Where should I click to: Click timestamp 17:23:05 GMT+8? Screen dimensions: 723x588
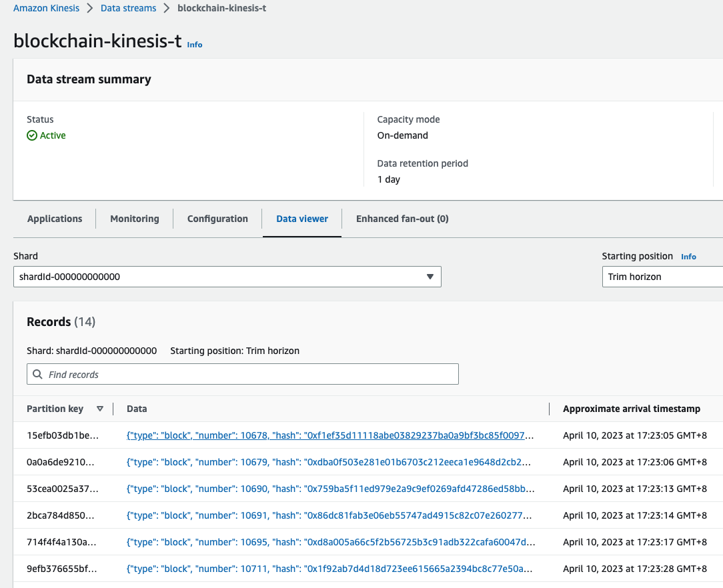(x=635, y=435)
